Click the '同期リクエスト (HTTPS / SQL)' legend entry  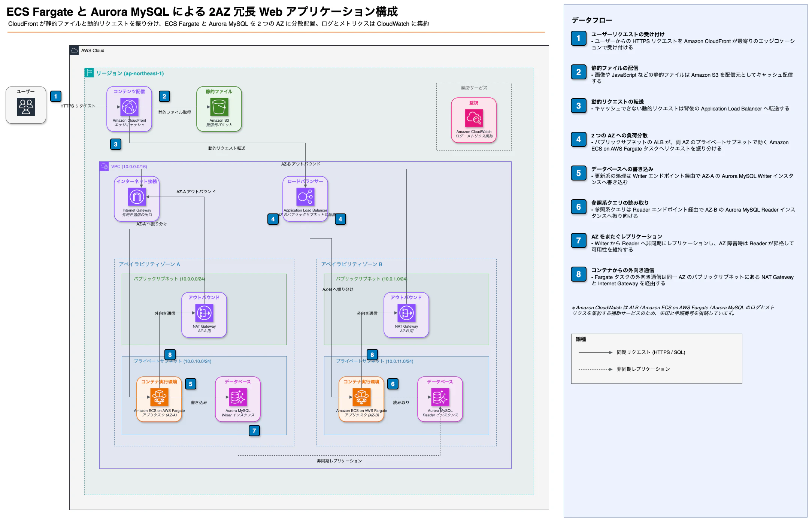651,352
